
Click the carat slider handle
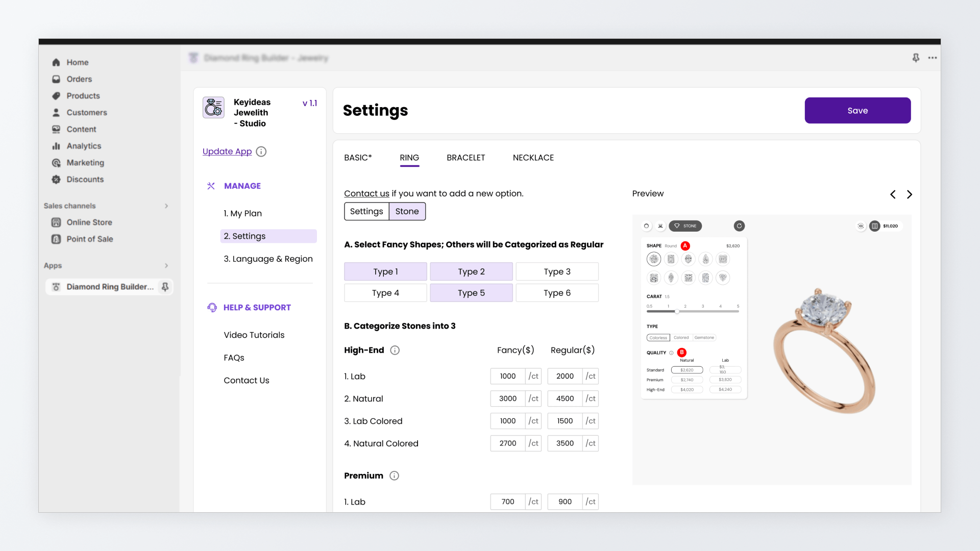pos(677,311)
